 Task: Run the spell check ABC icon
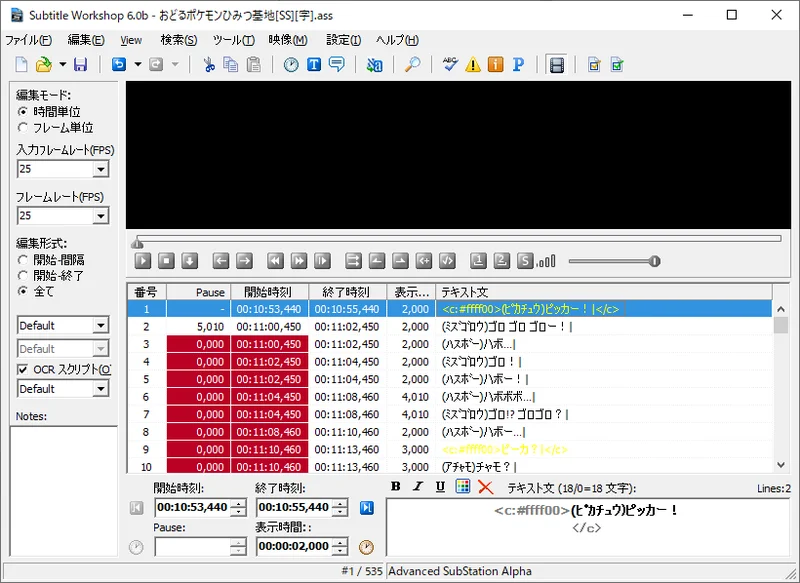pyautogui.click(x=450, y=65)
